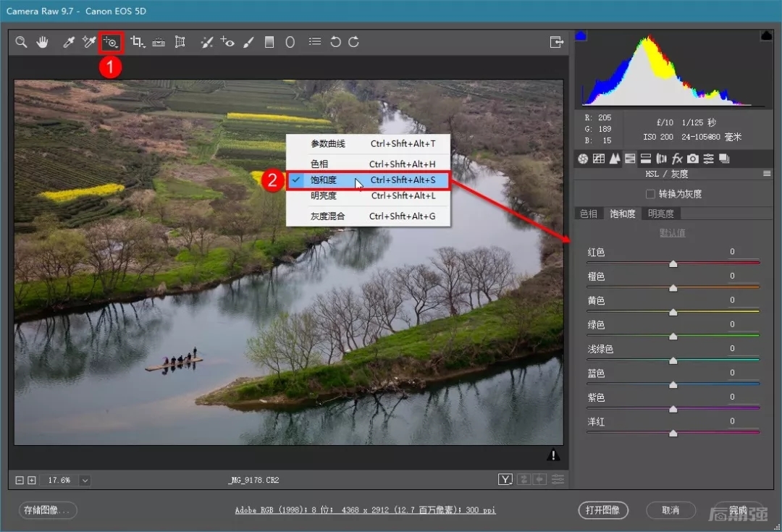The image size is (782, 532).
Task: Toggle the shadow clipping warning in histogram
Action: click(x=581, y=35)
